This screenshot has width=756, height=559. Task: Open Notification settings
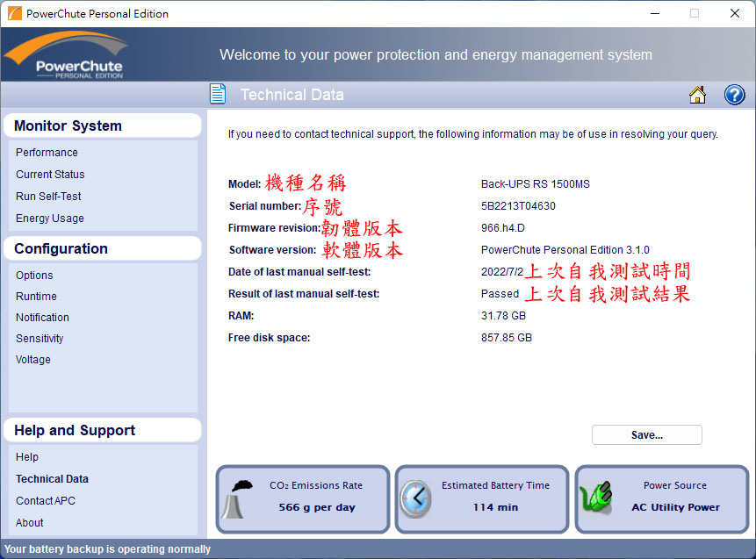[42, 318]
